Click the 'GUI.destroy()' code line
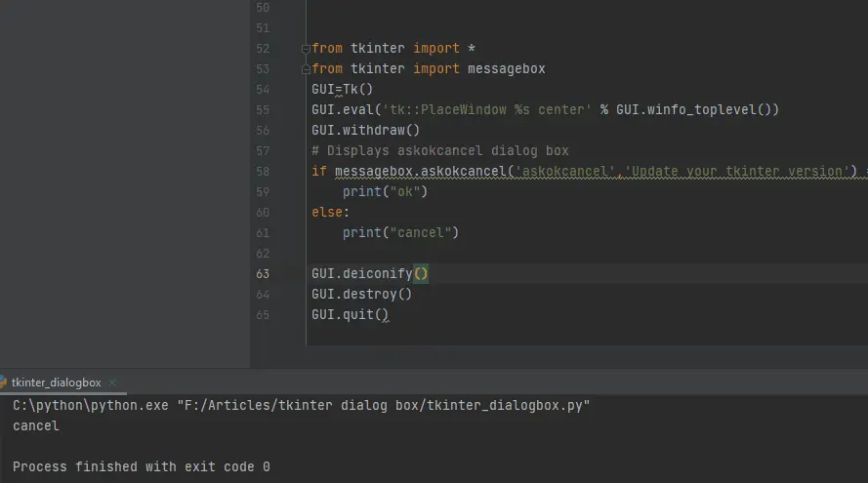 point(361,295)
